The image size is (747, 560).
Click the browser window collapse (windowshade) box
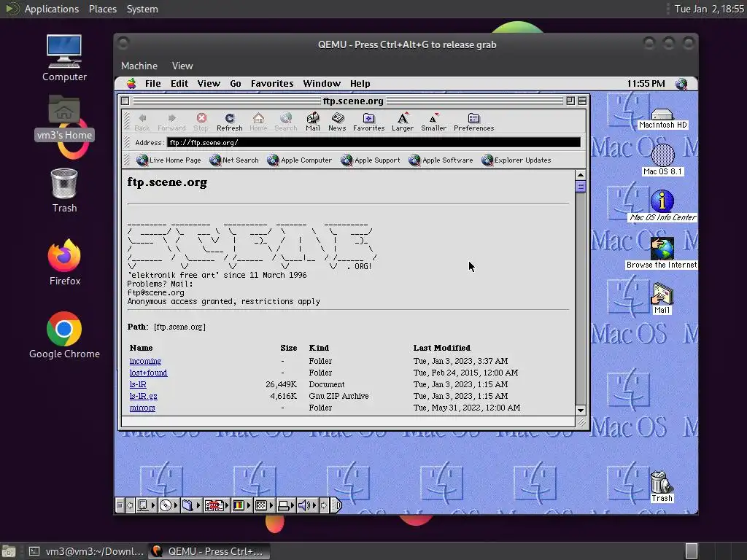pyautogui.click(x=582, y=101)
